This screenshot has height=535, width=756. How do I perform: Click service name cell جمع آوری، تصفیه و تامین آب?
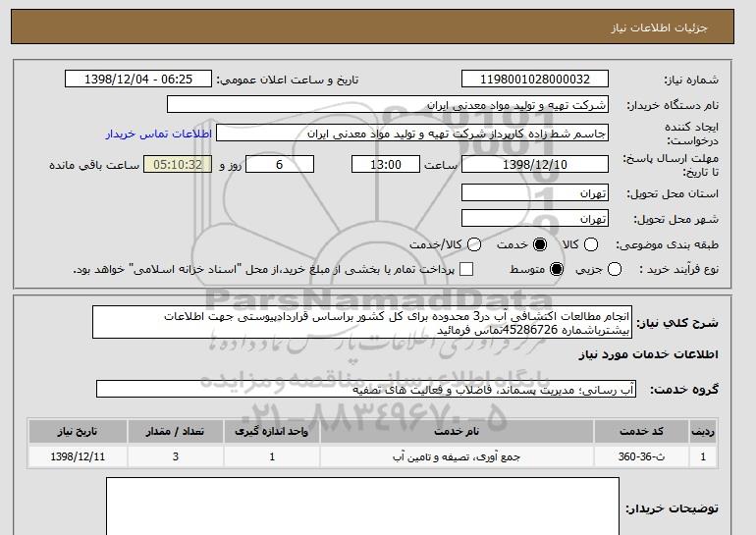[457, 456]
